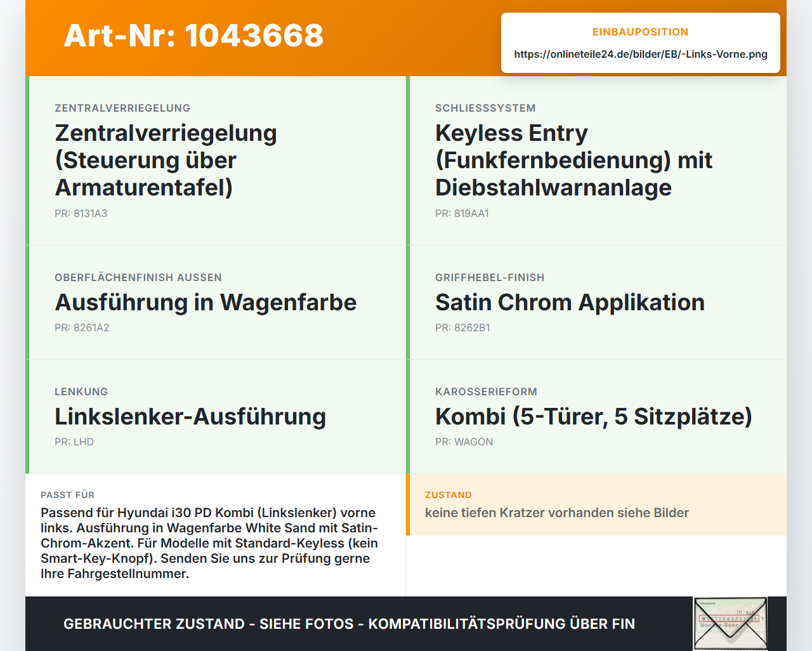Click the Keyless Entry Diebstahlwarnanlage card

[x=596, y=161]
